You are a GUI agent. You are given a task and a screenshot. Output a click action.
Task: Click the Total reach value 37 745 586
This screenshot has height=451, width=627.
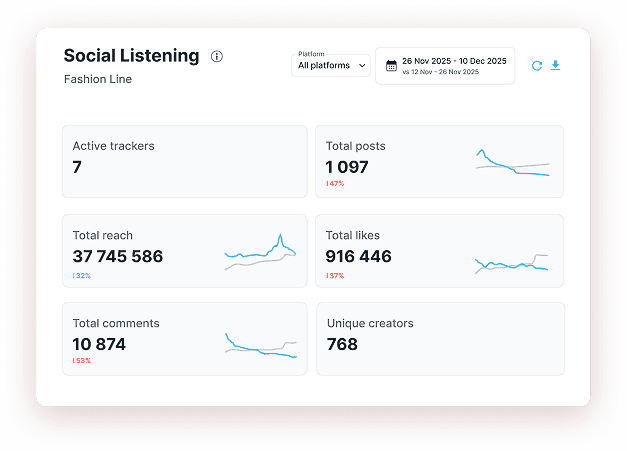[117, 256]
